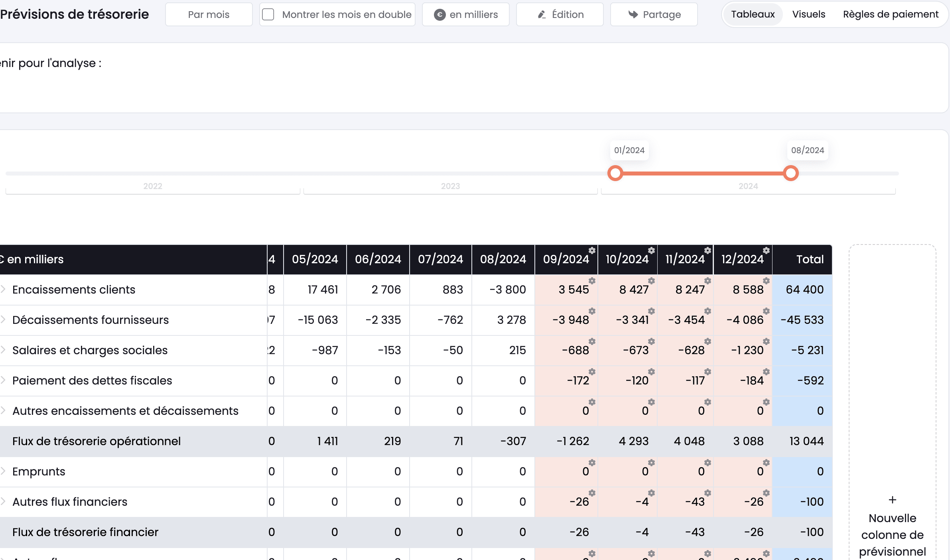Expand the Encaissements clients row
The image size is (950, 560).
pyautogui.click(x=3, y=289)
